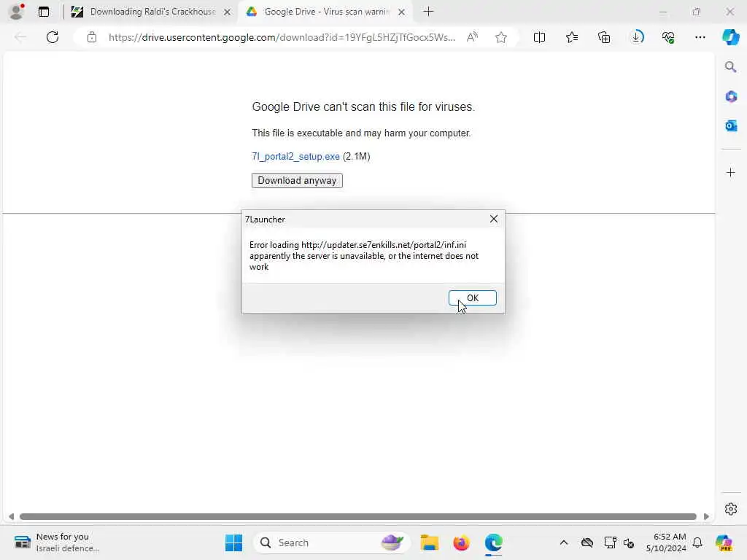Open the Edge profile avatar
The width and height of the screenshot is (747, 560).
pos(17,12)
